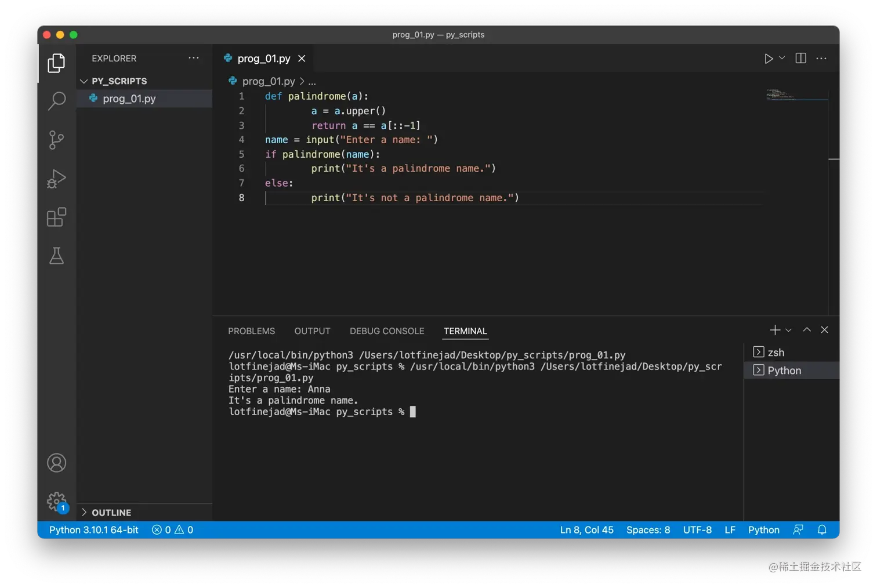The height and width of the screenshot is (588, 877).
Task: Maximize the panel size chevron
Action: pyautogui.click(x=806, y=329)
